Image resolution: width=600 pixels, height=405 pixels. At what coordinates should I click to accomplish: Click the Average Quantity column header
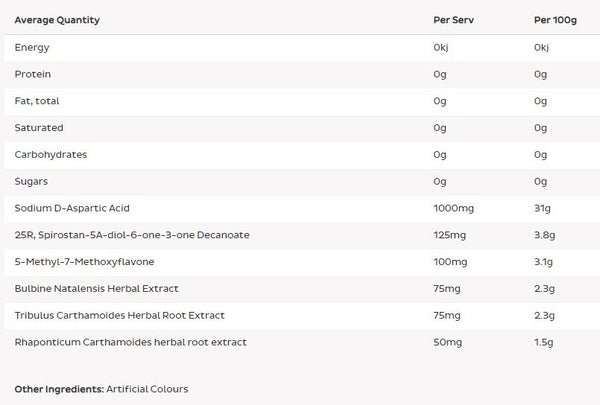coord(57,20)
